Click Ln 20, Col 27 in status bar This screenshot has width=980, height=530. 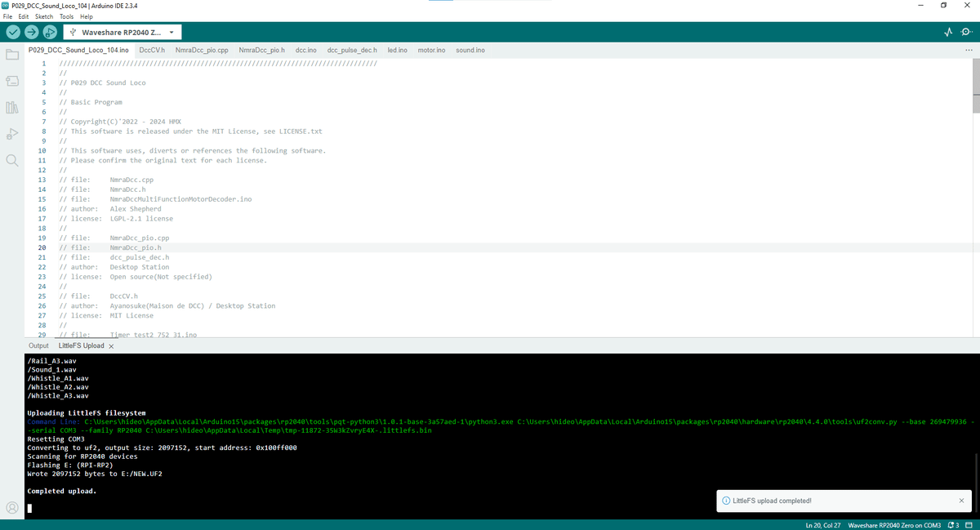tap(822, 524)
